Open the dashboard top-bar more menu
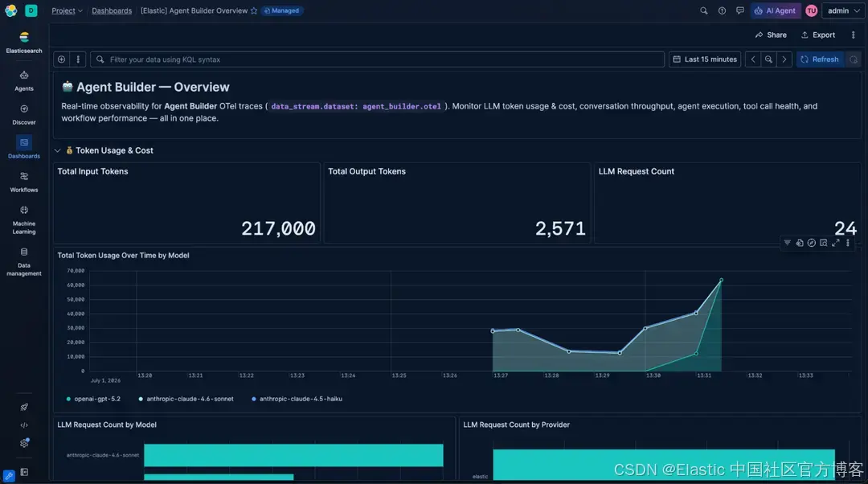This screenshot has width=868, height=484. (x=853, y=35)
